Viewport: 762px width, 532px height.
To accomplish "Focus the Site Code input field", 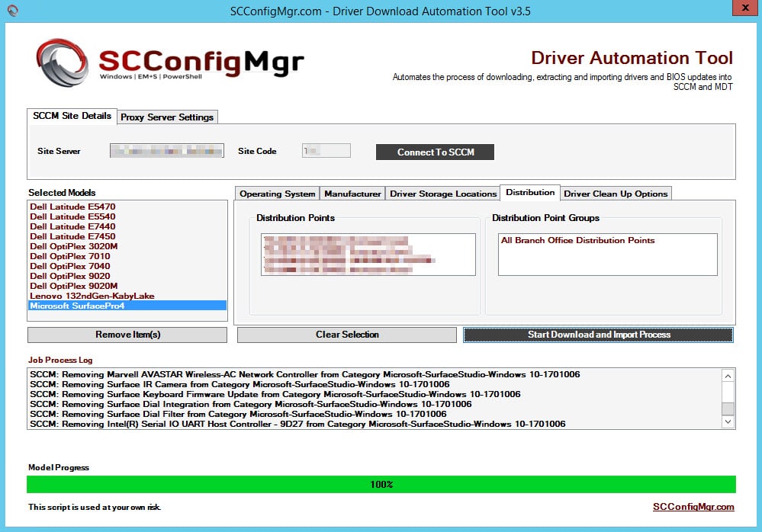I will coord(326,150).
